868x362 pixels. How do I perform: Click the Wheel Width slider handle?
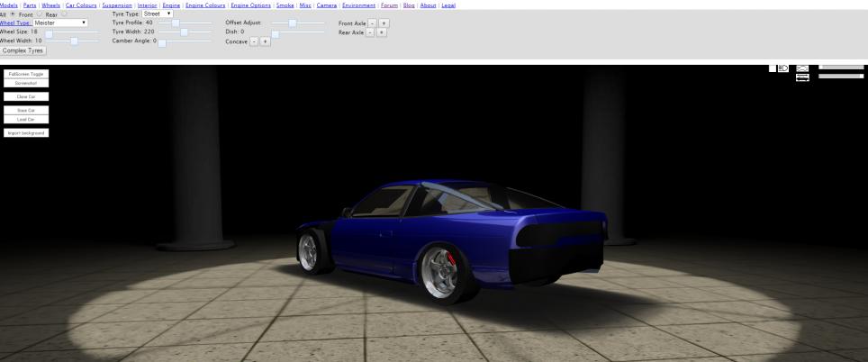[74, 41]
